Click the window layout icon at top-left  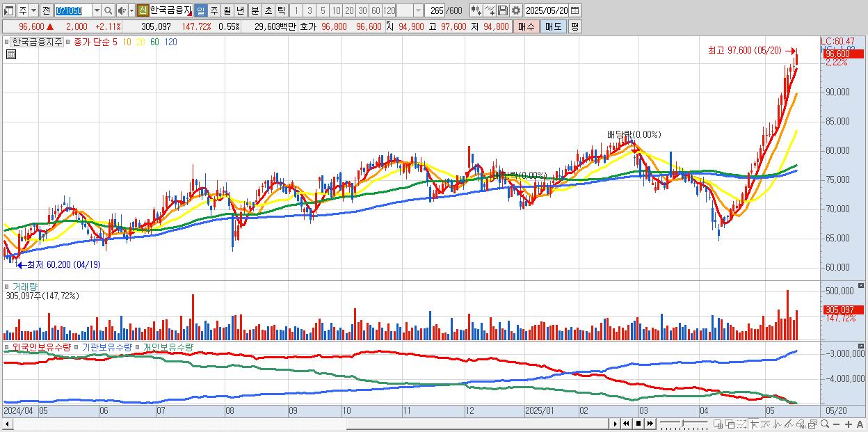pos(9,10)
